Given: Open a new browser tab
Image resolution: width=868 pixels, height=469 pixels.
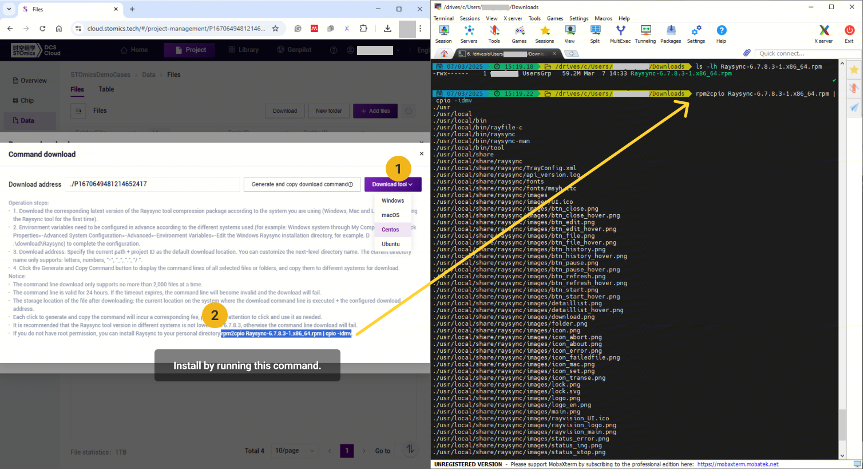Looking at the screenshot, I should (132, 9).
